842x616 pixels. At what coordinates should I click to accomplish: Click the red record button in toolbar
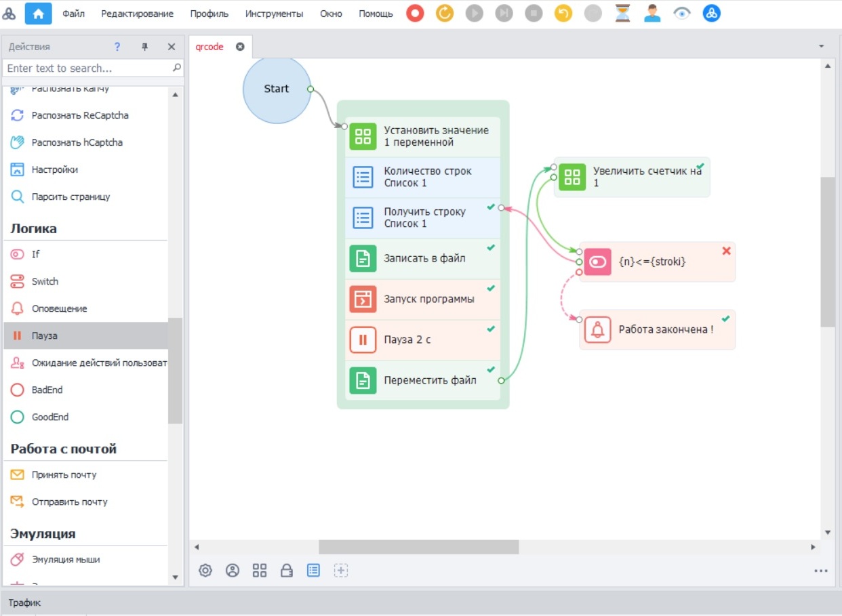point(415,14)
